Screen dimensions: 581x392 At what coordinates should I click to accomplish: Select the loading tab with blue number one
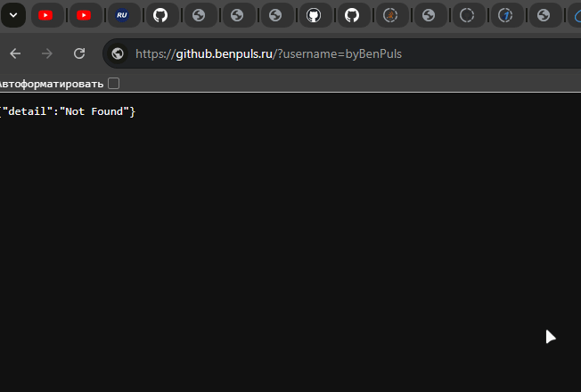pyautogui.click(x=505, y=15)
